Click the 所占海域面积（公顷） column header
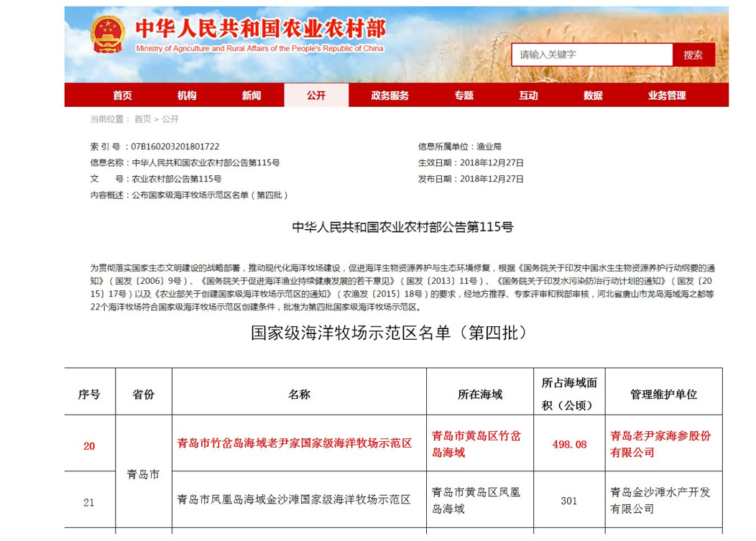 569,394
